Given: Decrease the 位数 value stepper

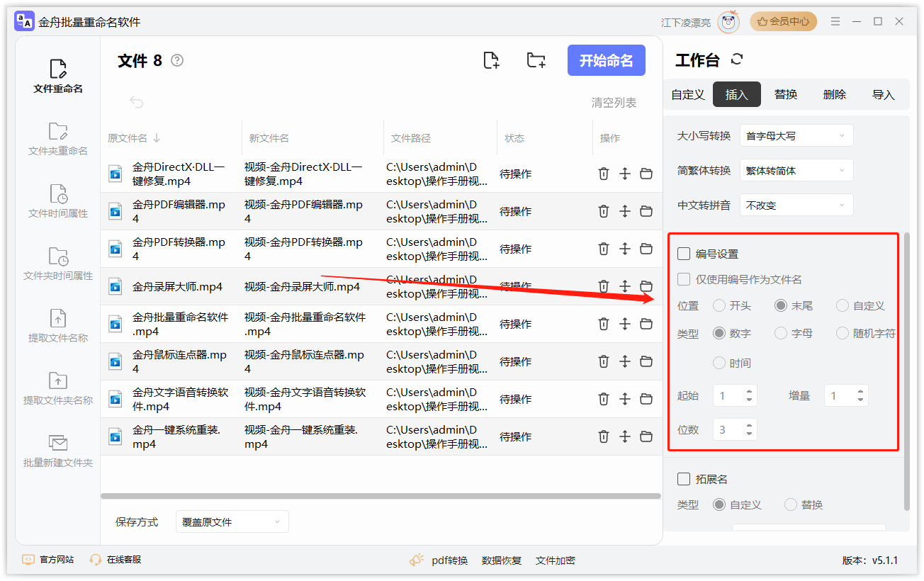Looking at the screenshot, I should coord(749,434).
